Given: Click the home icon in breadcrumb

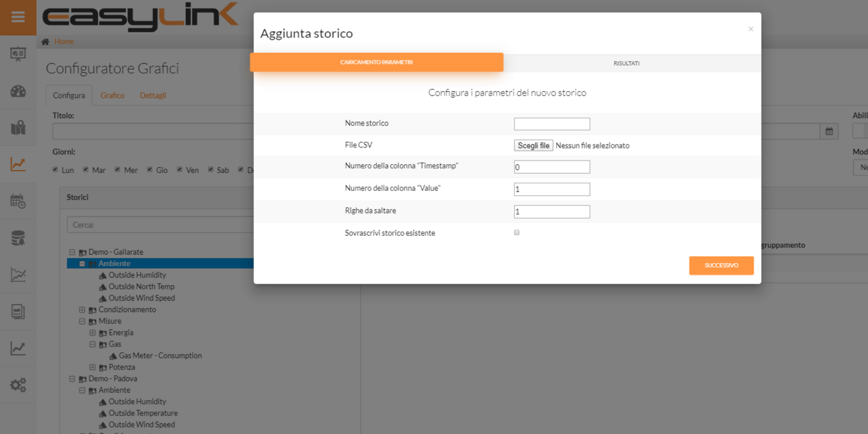Looking at the screenshot, I should tap(45, 42).
